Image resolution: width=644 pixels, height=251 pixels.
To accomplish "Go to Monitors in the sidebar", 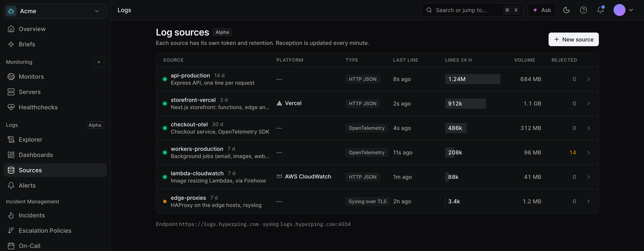I will tap(55, 77).
